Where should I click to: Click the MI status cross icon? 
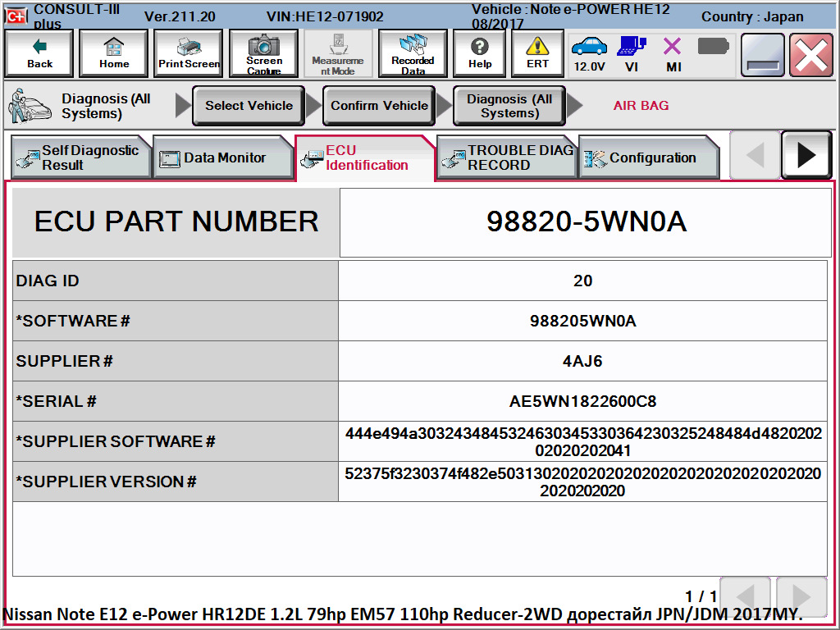click(x=673, y=53)
